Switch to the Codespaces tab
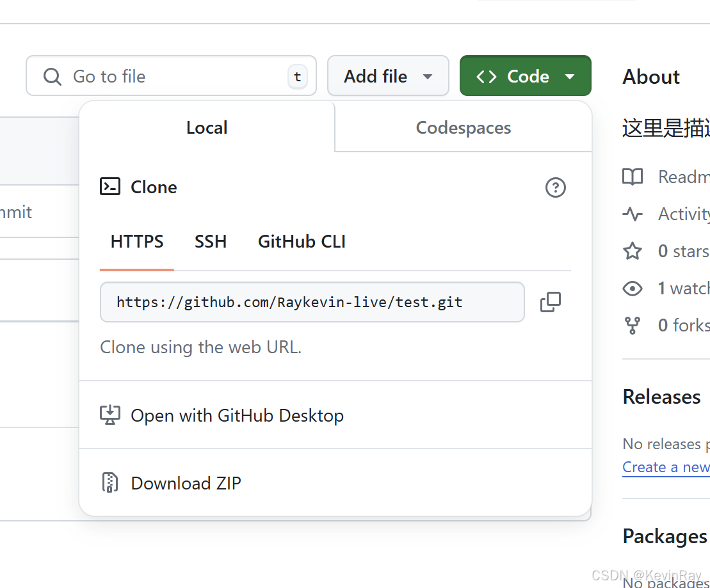This screenshot has height=588, width=710. coord(464,128)
